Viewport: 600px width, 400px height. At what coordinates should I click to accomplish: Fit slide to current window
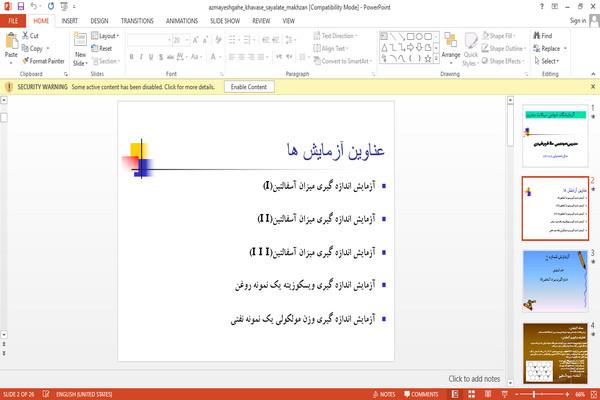(x=594, y=394)
